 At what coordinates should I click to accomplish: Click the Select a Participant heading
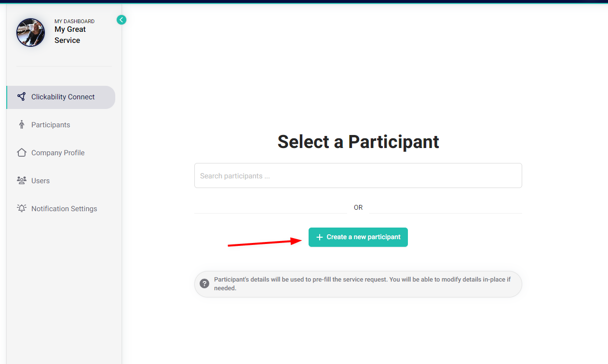[358, 142]
